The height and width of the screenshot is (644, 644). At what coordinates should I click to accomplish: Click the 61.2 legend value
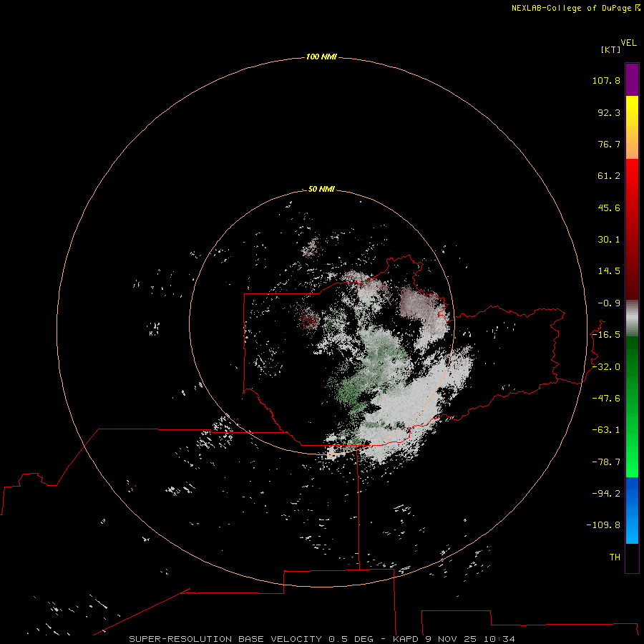[x=609, y=176]
